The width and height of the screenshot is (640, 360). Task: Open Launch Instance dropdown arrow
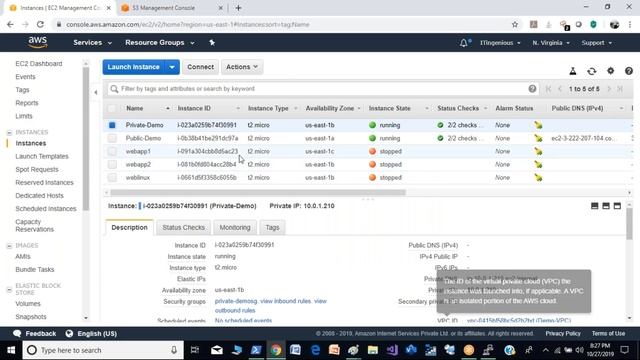[x=172, y=67]
